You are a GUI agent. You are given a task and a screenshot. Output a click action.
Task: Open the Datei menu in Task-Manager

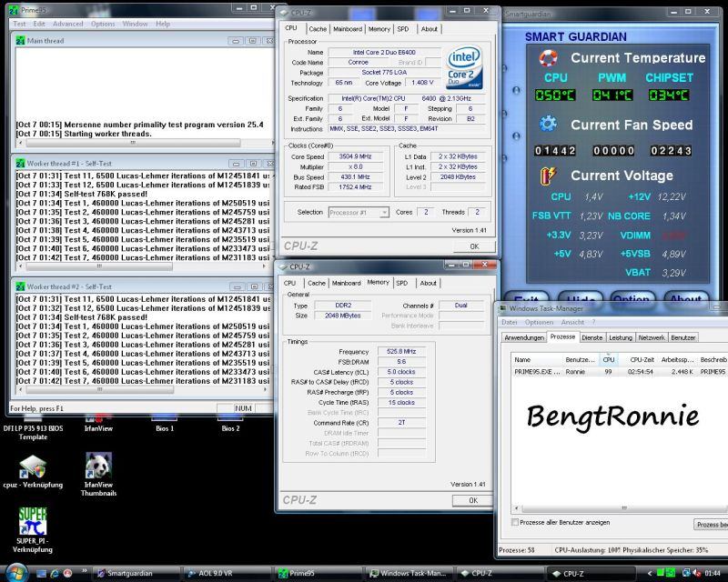[x=510, y=322]
